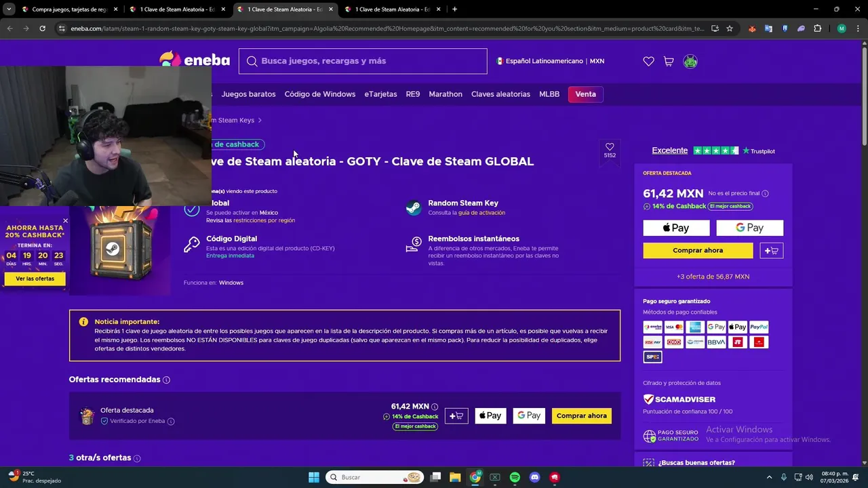Viewport: 868px width, 488px height.
Task: Focus the Windows taskbar 'Buscar' search box
Action: point(374,477)
